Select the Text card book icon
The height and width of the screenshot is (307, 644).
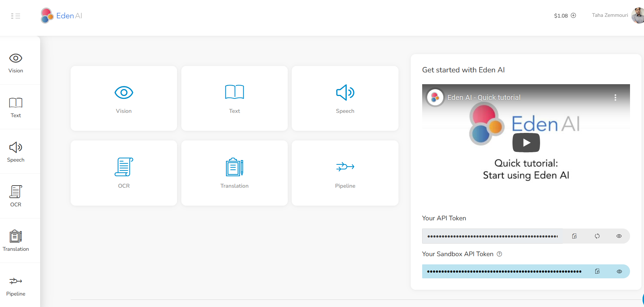(x=234, y=92)
